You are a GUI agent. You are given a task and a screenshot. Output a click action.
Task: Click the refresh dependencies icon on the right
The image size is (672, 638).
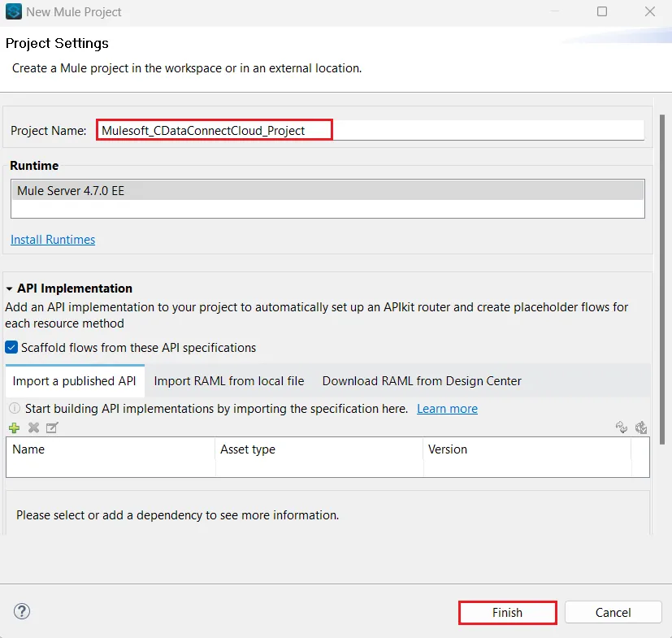coord(622,427)
